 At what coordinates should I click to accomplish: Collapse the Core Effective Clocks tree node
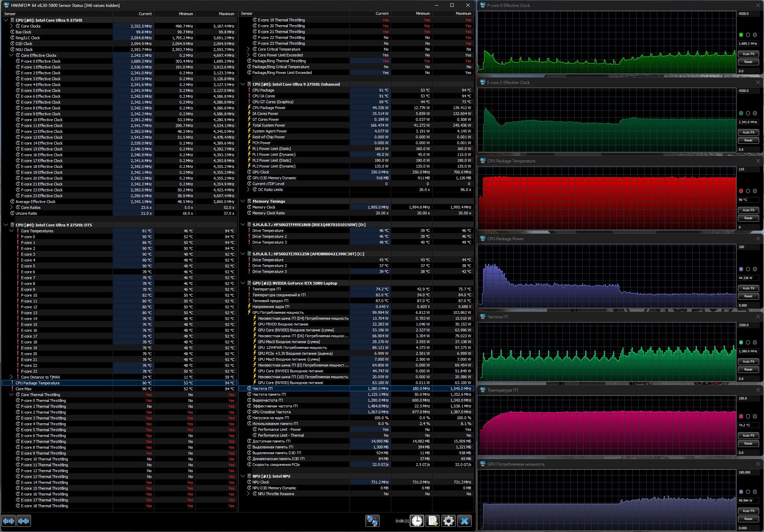[11, 55]
